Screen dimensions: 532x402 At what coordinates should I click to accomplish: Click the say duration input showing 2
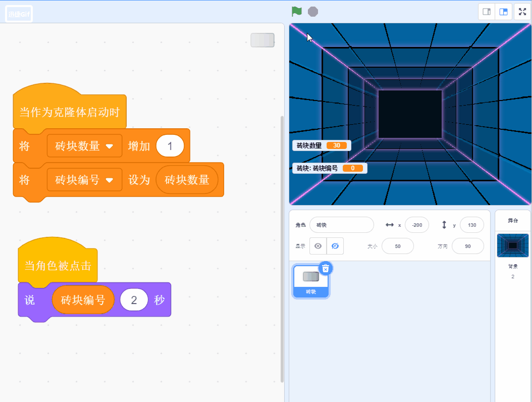pyautogui.click(x=134, y=300)
